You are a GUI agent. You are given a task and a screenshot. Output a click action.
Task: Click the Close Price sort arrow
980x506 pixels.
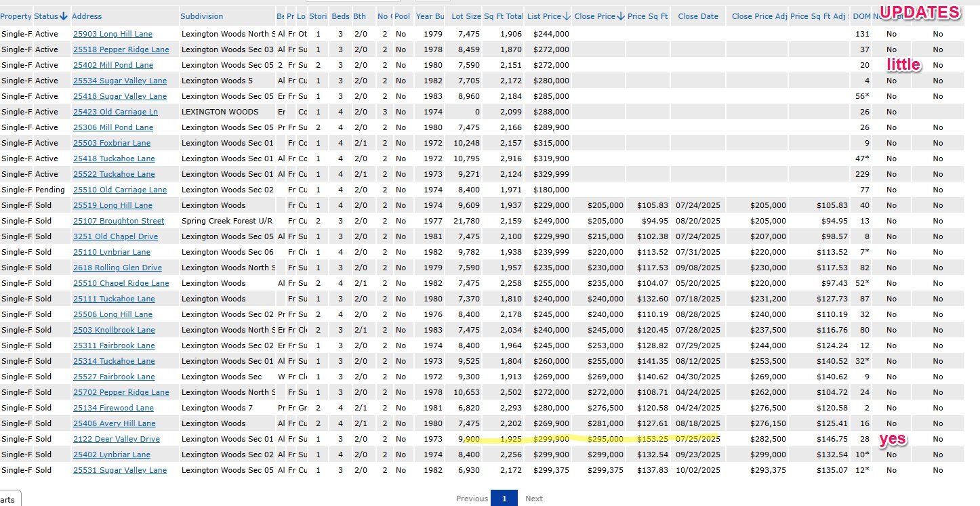tap(620, 16)
